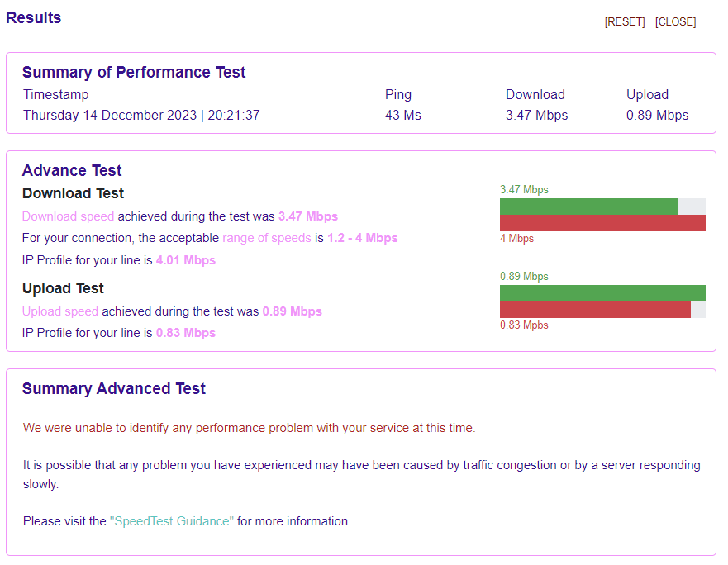This screenshot has height=565, width=728.
Task: Click the green 0.89 Mbps upload bar
Action: pyautogui.click(x=602, y=293)
